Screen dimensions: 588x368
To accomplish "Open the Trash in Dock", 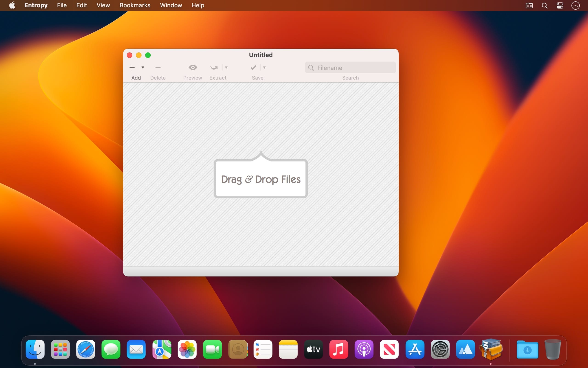I will (x=553, y=350).
